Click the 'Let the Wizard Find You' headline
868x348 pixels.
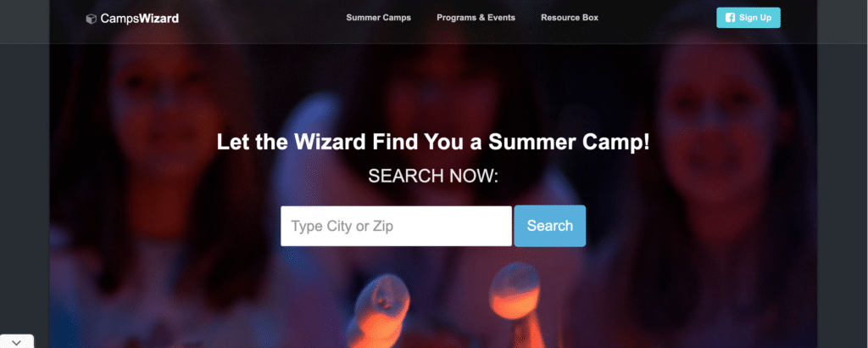[433, 143]
